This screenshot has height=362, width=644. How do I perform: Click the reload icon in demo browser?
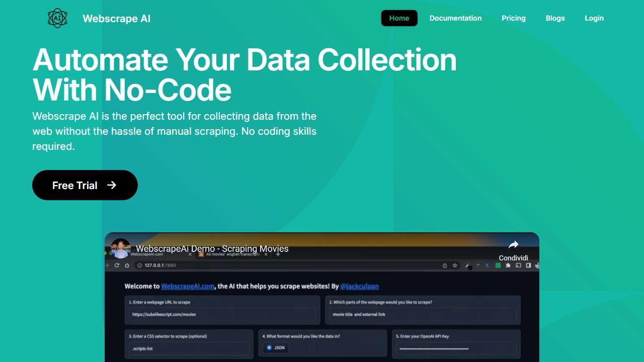tap(117, 265)
